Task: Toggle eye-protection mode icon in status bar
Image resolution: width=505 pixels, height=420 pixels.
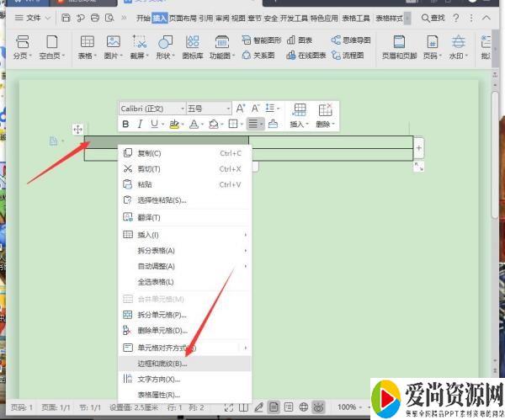Action: [319, 407]
